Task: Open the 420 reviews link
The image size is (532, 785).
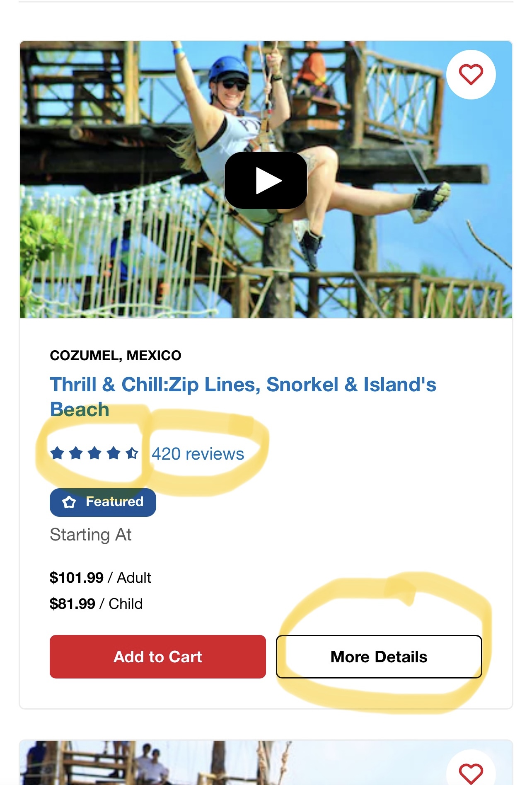Action: point(198,454)
